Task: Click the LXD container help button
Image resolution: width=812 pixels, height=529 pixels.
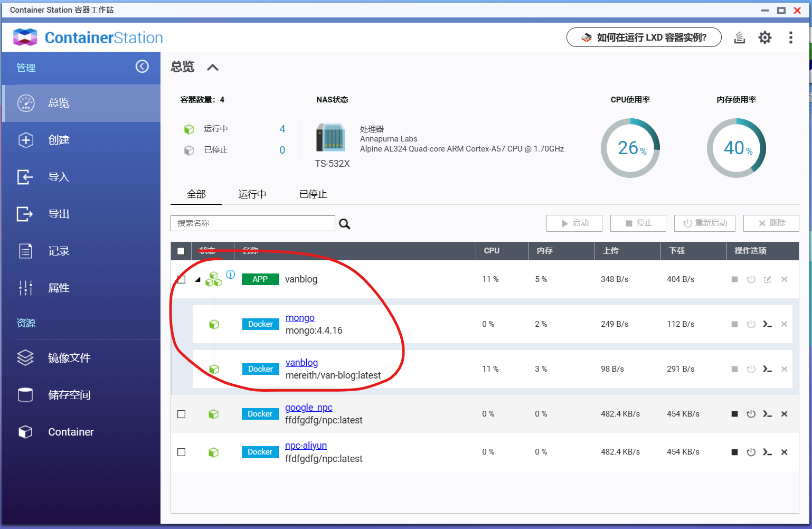Action: coord(644,37)
